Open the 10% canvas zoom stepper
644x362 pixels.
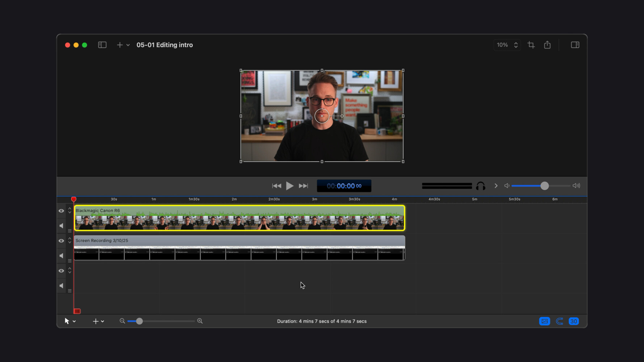point(507,45)
